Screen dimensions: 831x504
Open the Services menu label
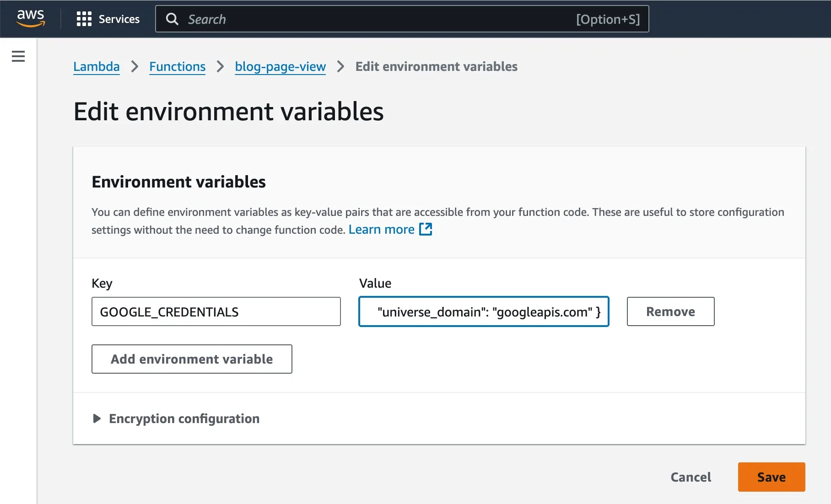tap(119, 19)
